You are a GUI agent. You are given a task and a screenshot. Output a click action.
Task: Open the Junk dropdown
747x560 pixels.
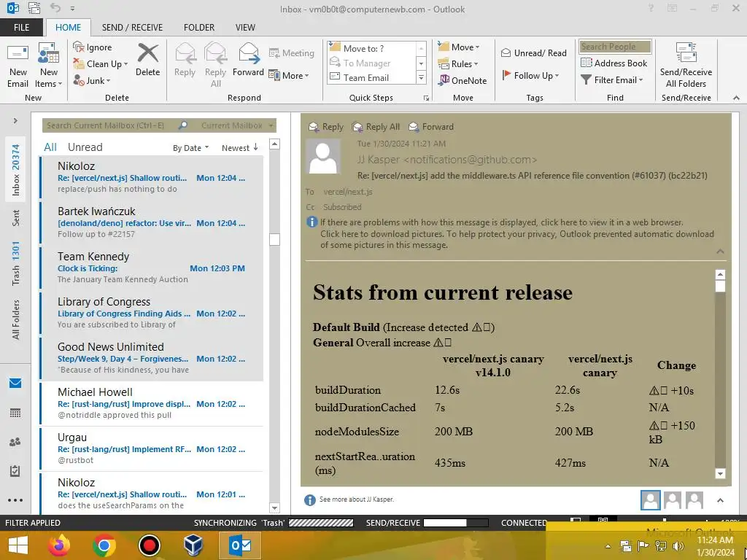click(92, 80)
